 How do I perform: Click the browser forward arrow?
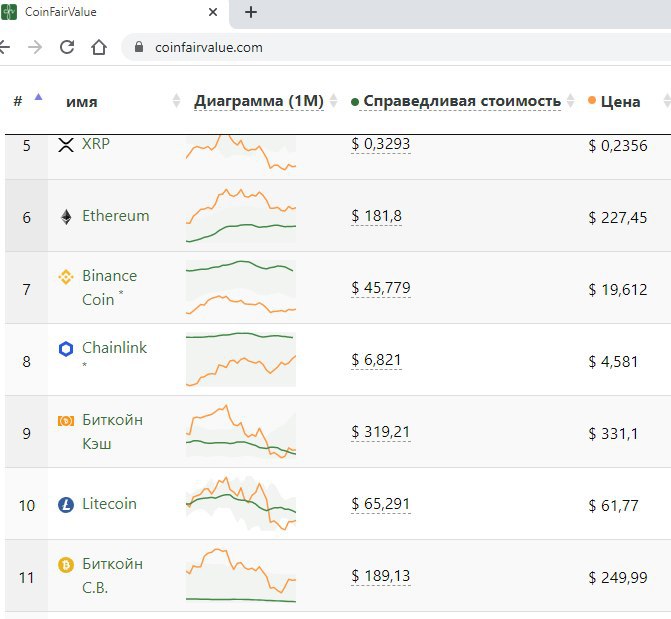point(35,47)
